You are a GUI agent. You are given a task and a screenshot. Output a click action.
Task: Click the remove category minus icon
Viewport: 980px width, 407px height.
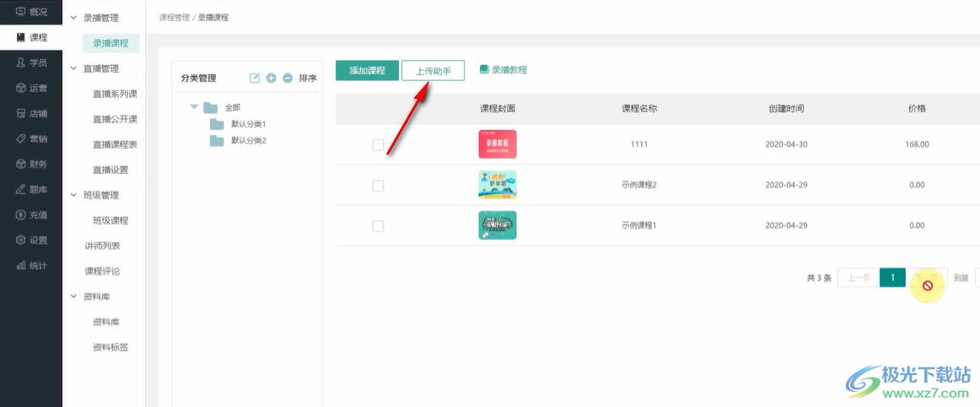[x=288, y=79]
